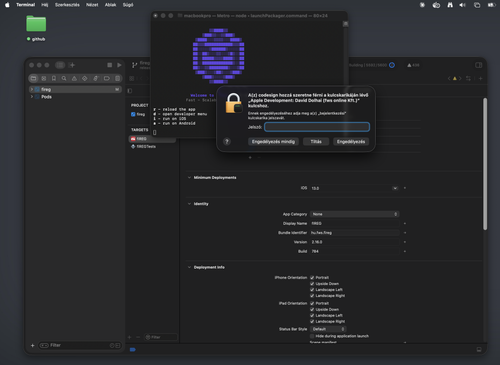Toggle the targets list sidebar icon in editor

coord(130,91)
